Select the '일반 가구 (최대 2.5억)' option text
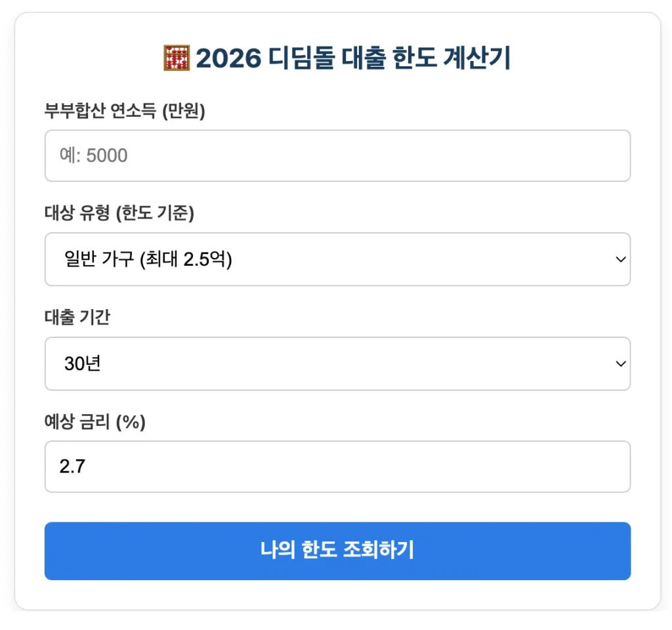 pyautogui.click(x=148, y=259)
